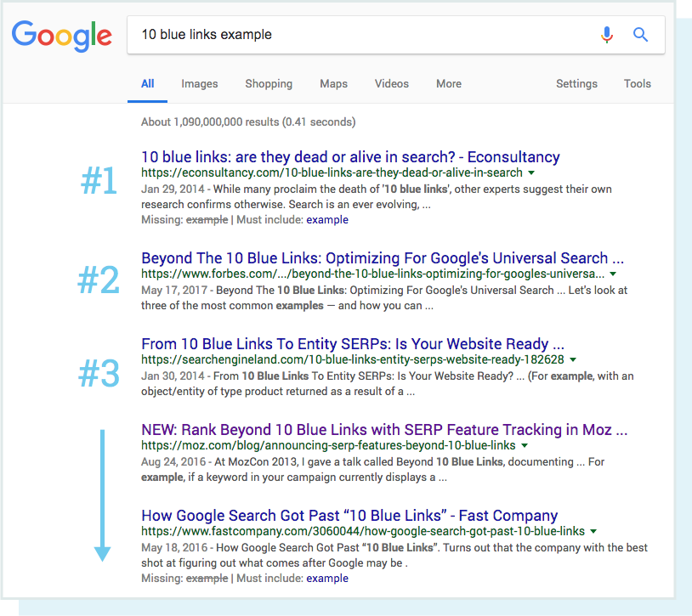Screen dimensions: 692x616
Task: Click the All results tab
Action: pos(147,83)
